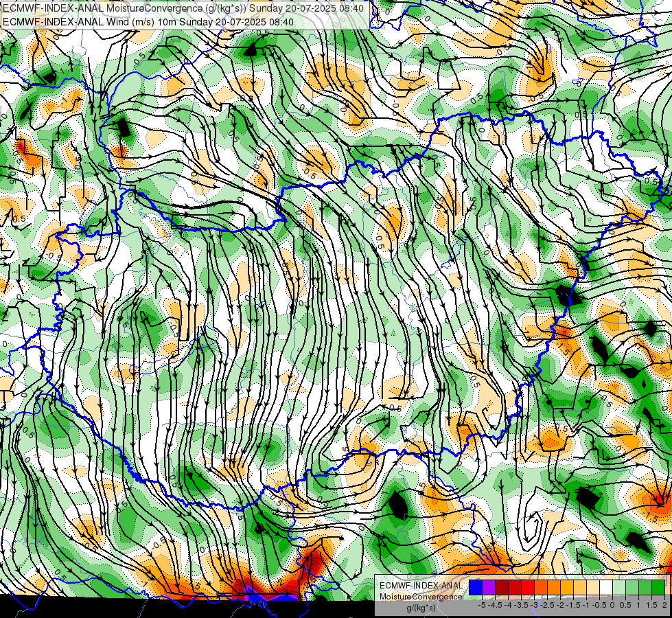The height and width of the screenshot is (618, 672).
Task: Click the legend scale value '2' at the end
Action: (x=664, y=605)
